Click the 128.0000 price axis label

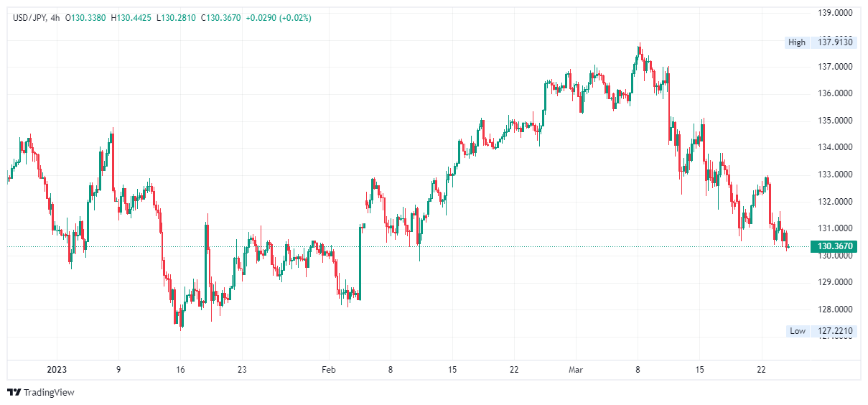[x=836, y=309]
